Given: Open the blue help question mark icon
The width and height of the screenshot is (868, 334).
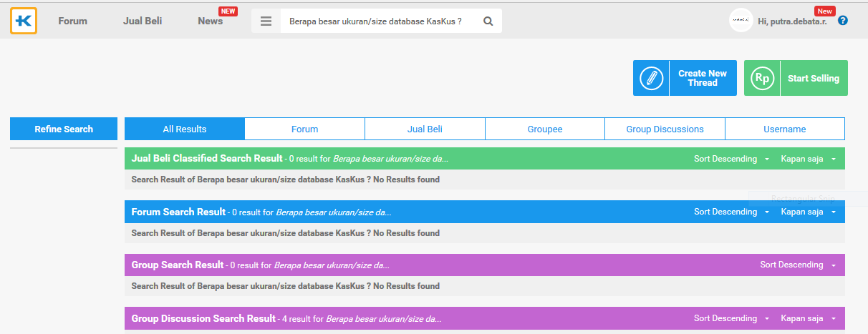Looking at the screenshot, I should [843, 21].
